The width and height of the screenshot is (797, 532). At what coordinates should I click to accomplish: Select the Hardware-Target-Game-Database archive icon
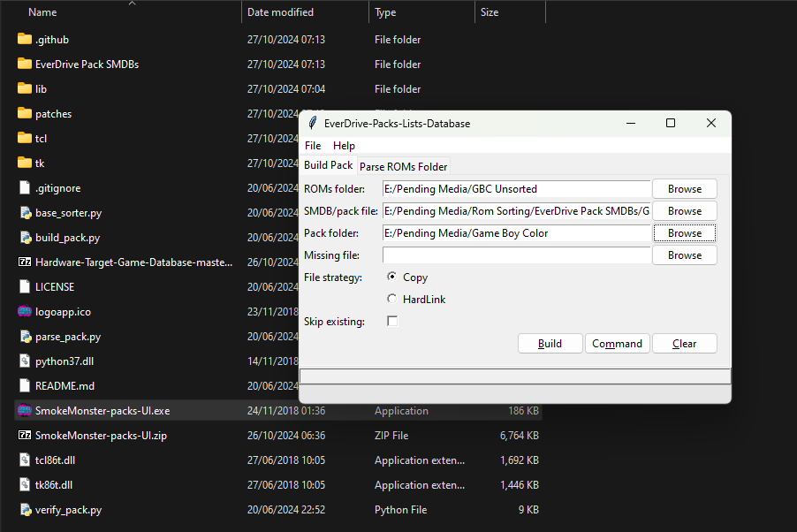tap(25, 262)
